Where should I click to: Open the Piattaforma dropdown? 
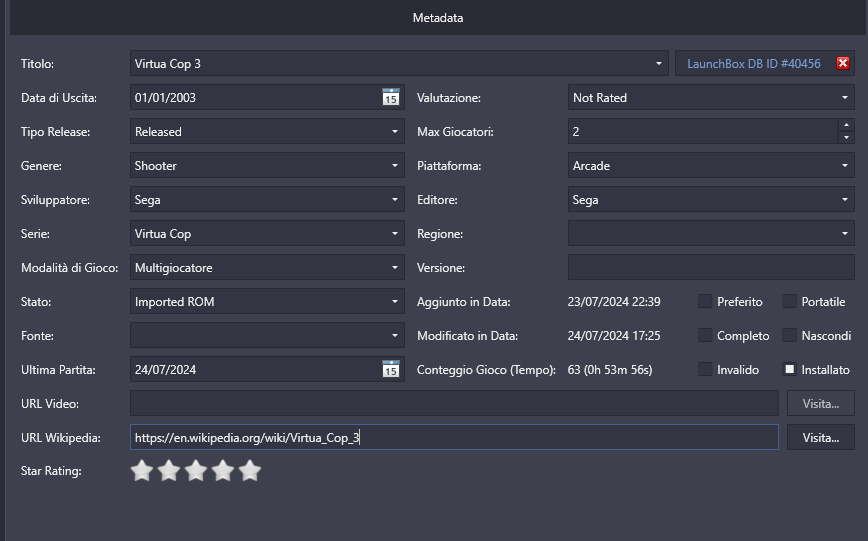coord(845,166)
